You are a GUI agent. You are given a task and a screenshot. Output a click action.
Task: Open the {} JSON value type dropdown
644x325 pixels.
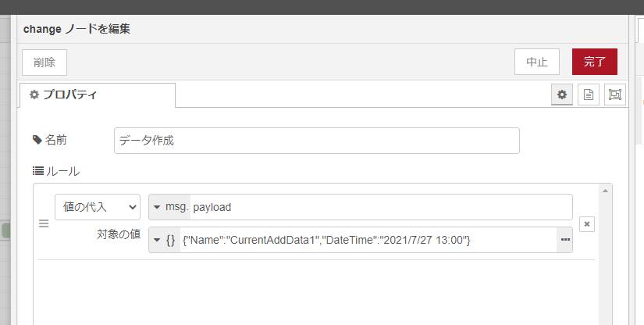pyautogui.click(x=165, y=239)
